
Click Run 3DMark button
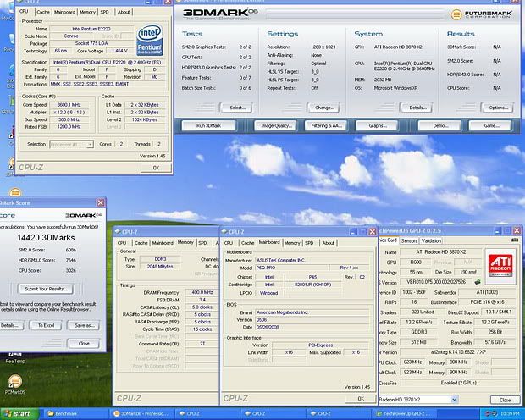[x=208, y=126]
